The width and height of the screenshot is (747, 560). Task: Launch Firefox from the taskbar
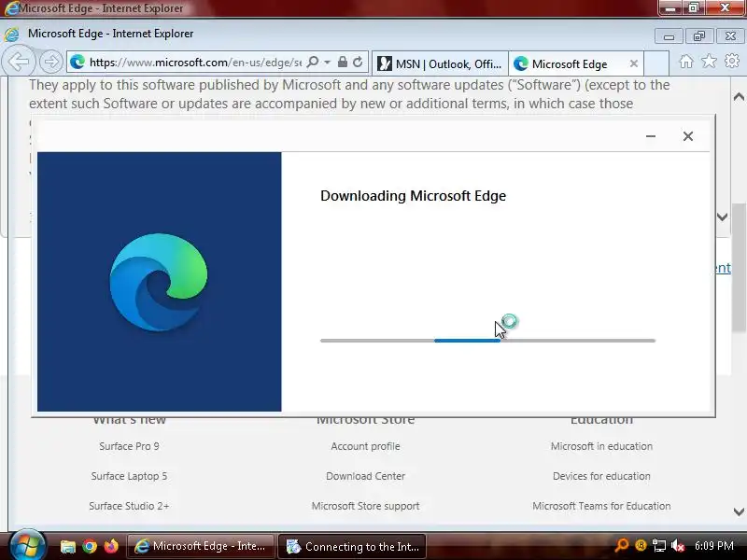tap(111, 546)
